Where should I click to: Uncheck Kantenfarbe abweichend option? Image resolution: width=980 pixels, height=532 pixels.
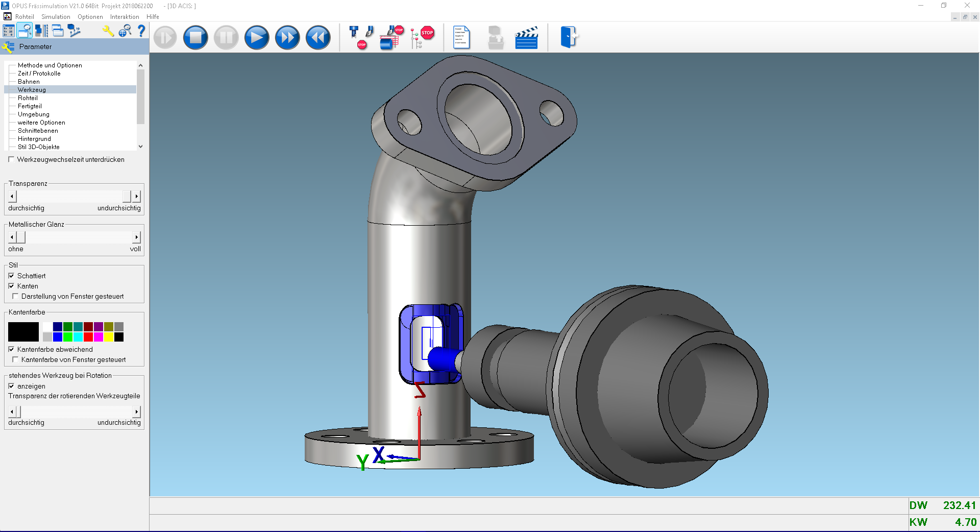coord(11,349)
